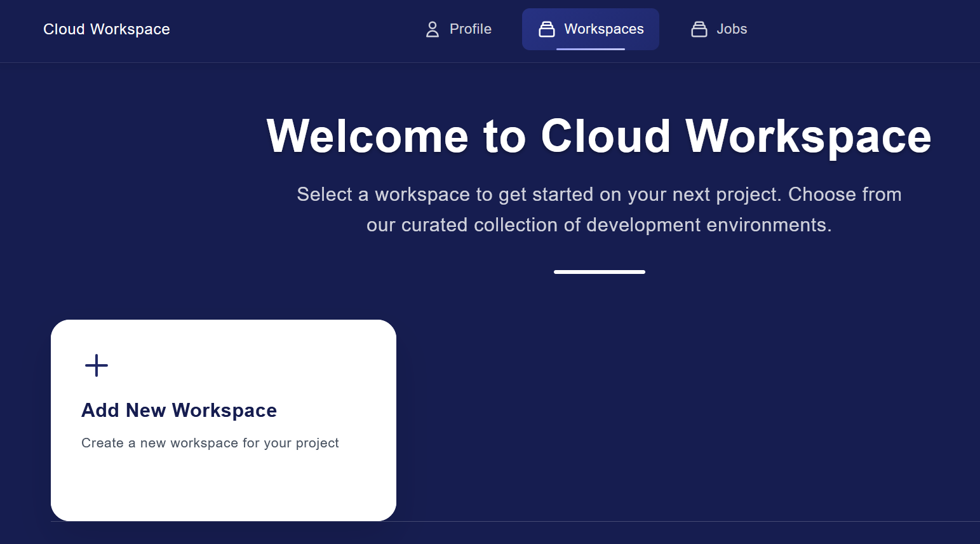Image resolution: width=980 pixels, height=544 pixels.
Task: Click the Jobs briefcase icon
Action: pos(699,29)
